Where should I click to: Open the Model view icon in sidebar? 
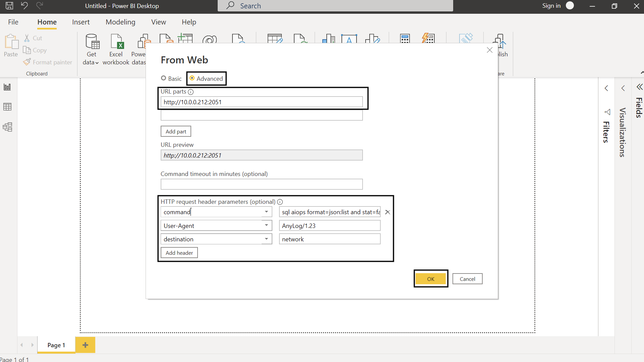[x=7, y=127]
